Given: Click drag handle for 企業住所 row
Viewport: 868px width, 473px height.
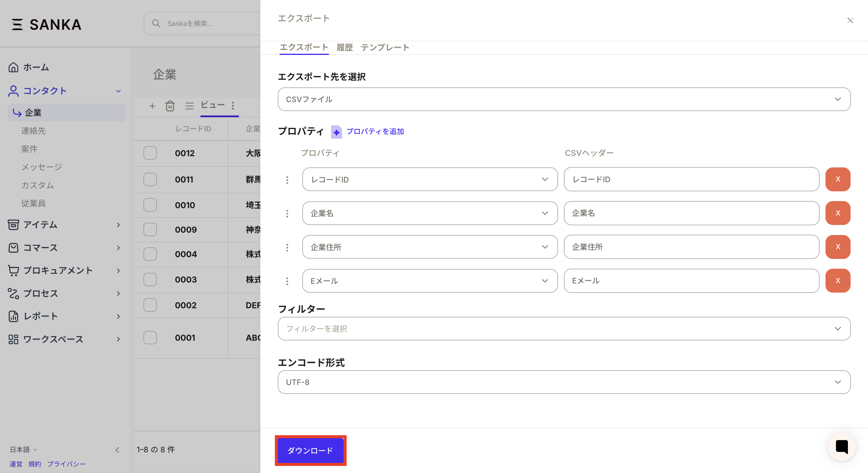Looking at the screenshot, I should (287, 247).
